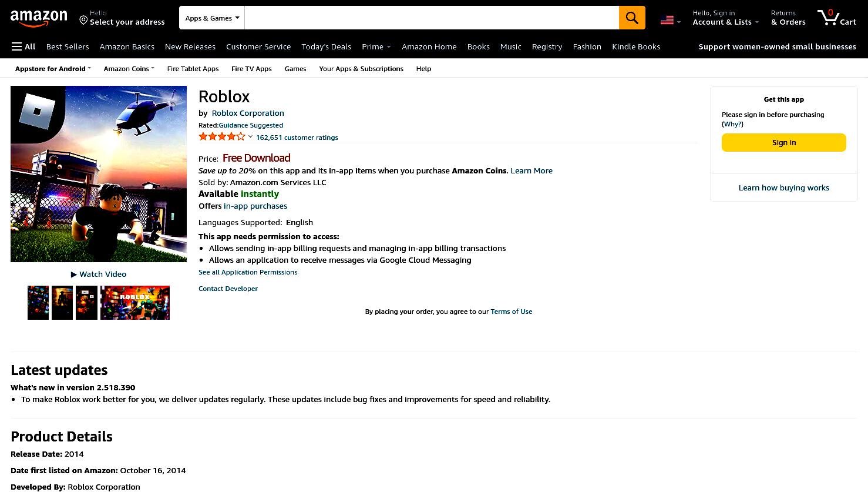The image size is (868, 492).
Task: Open Kindle Books
Action: [x=636, y=46]
